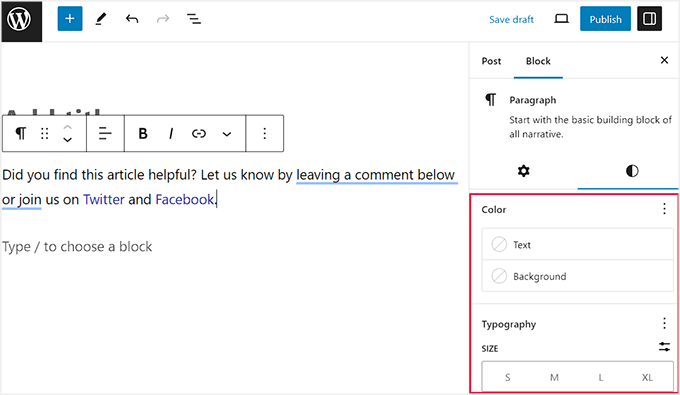Image resolution: width=680 pixels, height=395 pixels.
Task: Open the block inserter plus button
Action: 70,19
